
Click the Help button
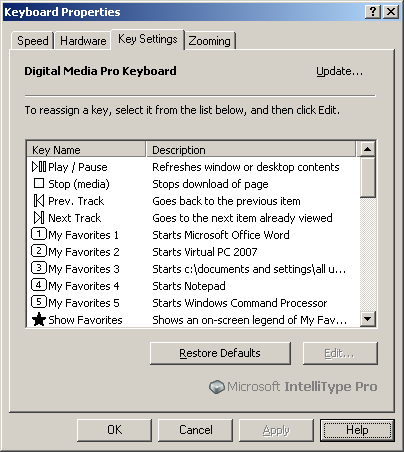[357, 430]
